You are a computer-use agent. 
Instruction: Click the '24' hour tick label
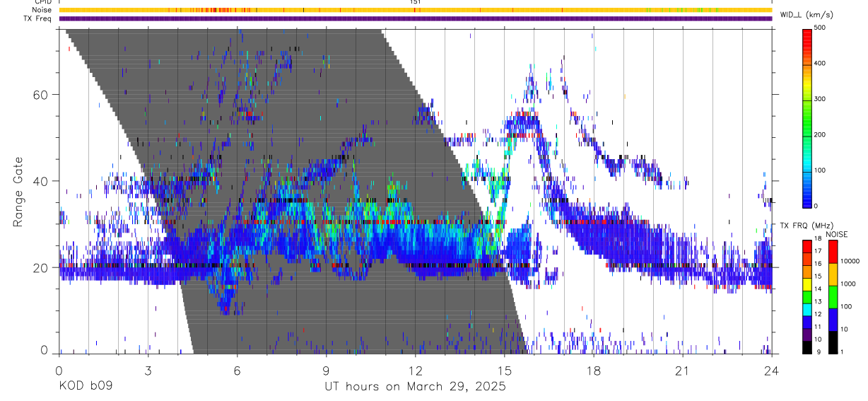[772, 370]
